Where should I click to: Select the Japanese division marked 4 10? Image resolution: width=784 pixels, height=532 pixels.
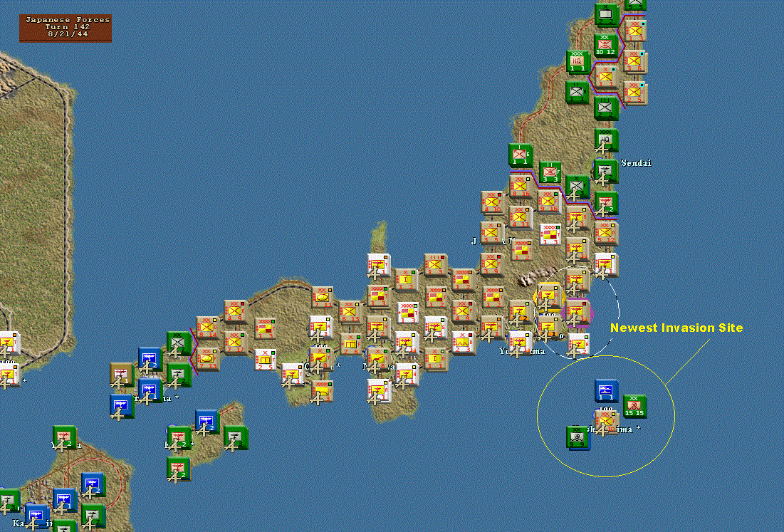coord(493,202)
